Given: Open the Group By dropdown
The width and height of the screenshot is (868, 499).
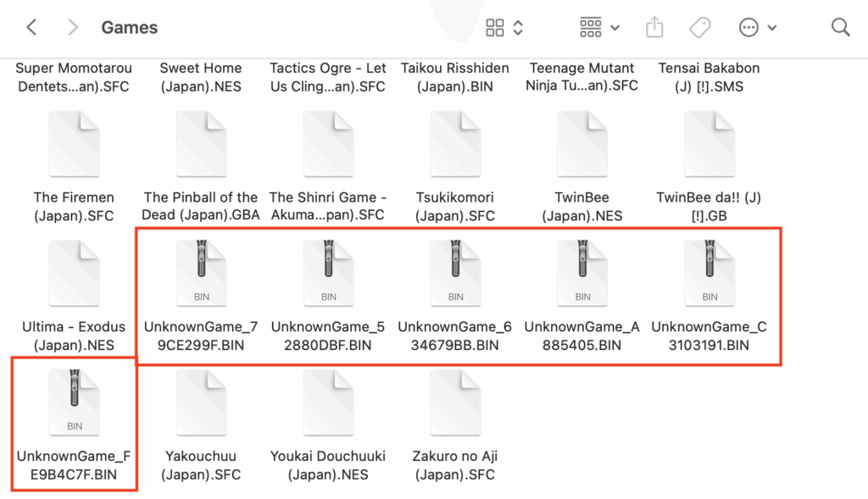Looking at the screenshot, I should 599,27.
